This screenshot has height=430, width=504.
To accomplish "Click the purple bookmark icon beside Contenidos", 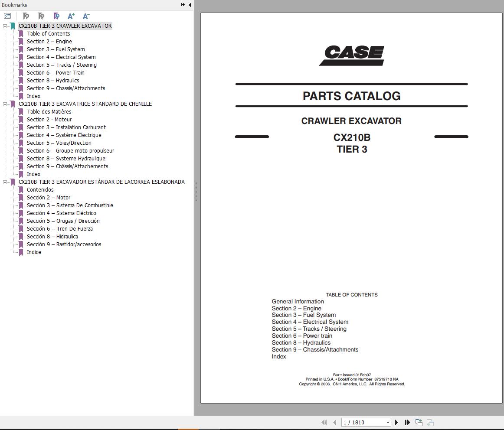I will point(21,190).
